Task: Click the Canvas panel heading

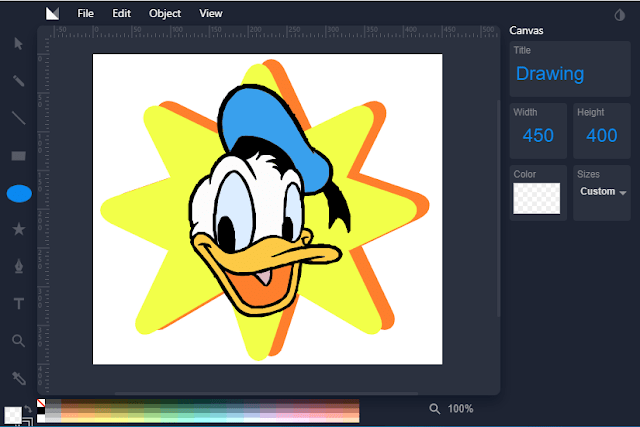Action: click(526, 31)
